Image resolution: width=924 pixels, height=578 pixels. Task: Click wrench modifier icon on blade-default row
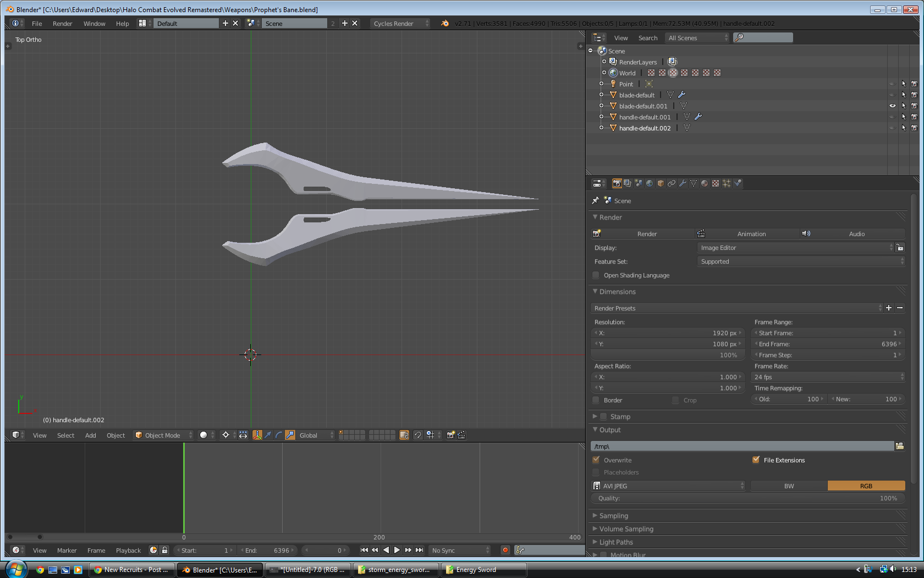tap(681, 95)
